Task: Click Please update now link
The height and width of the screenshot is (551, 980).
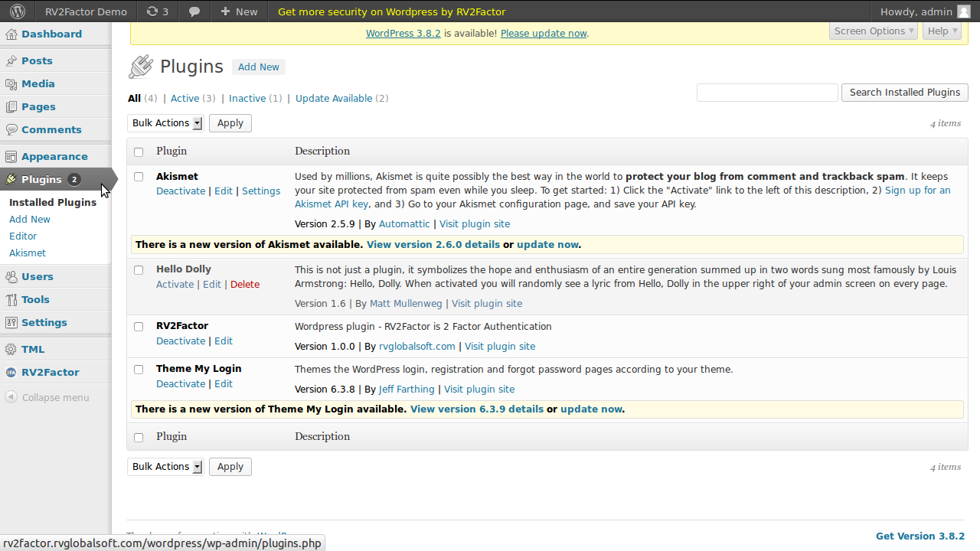Action: tap(544, 33)
